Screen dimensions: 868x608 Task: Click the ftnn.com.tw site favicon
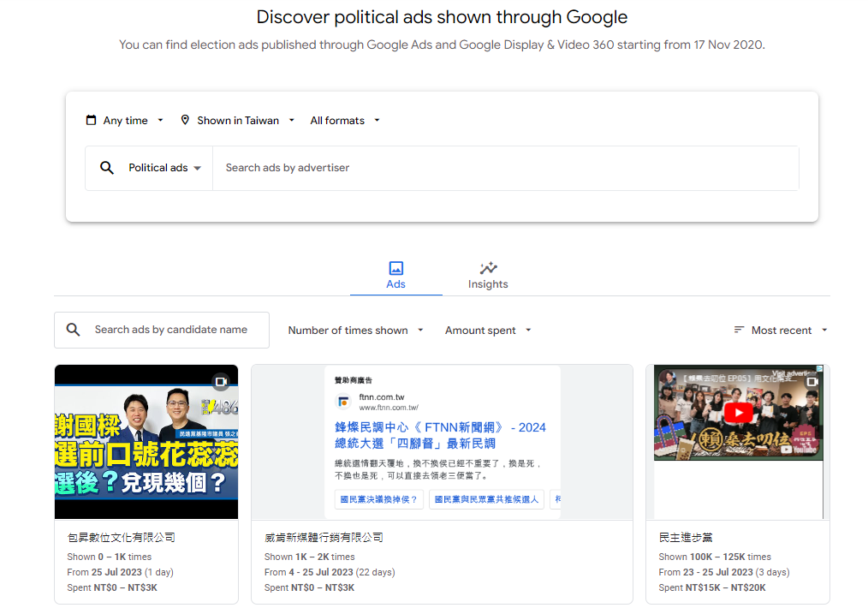[x=343, y=402]
